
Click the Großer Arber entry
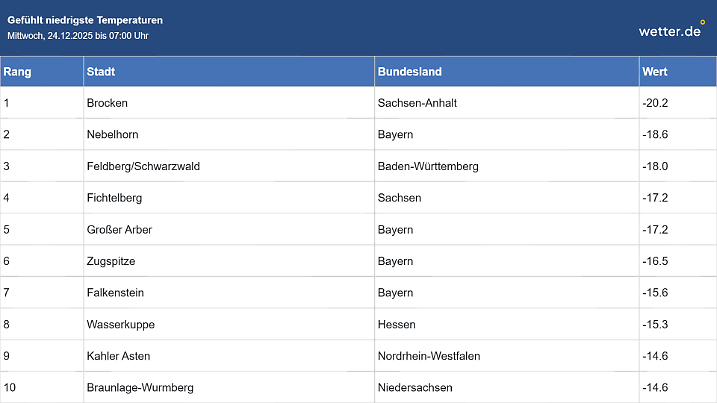click(119, 230)
